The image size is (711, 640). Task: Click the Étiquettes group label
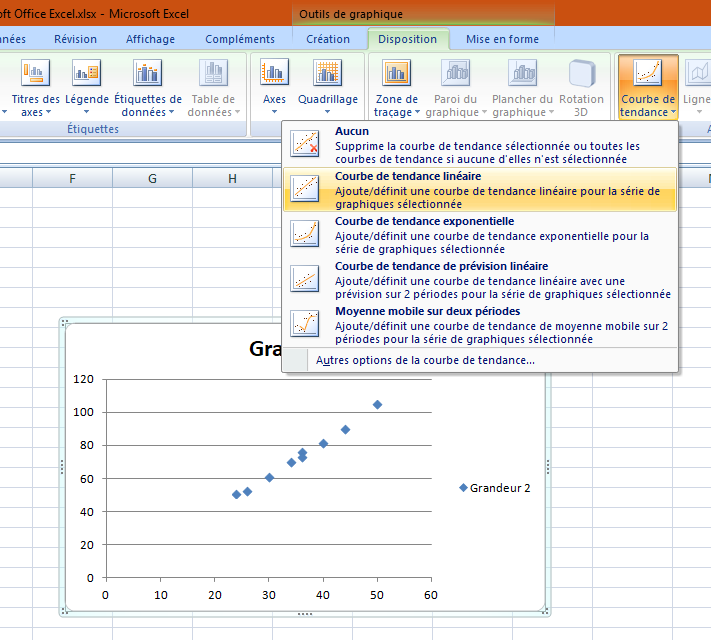click(93, 129)
